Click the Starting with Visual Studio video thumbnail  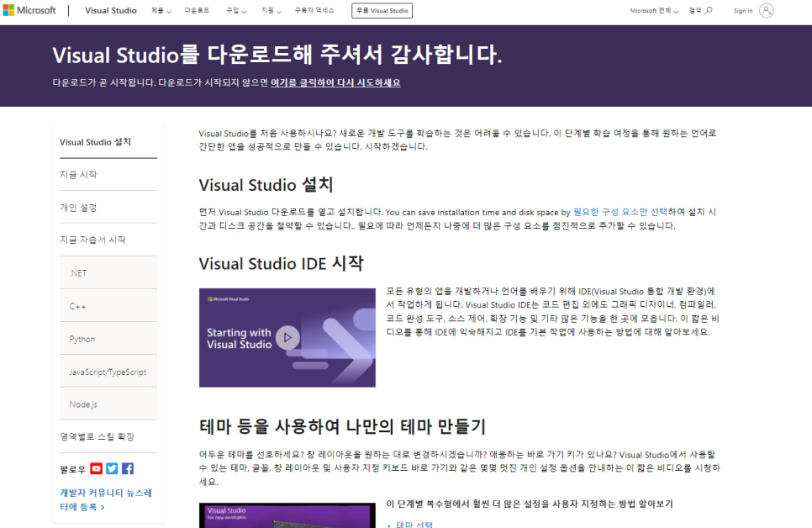(287, 338)
